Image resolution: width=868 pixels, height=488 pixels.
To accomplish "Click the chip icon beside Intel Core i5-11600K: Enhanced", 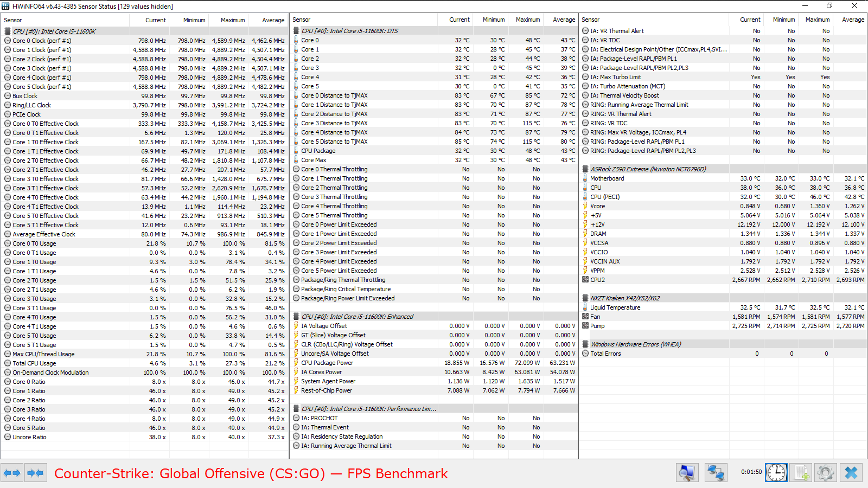I will click(296, 317).
